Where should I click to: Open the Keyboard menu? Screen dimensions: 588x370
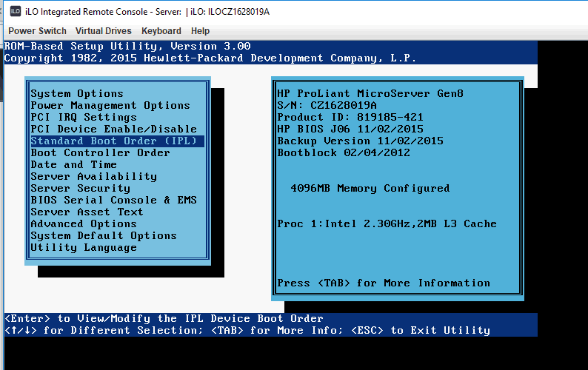161,31
